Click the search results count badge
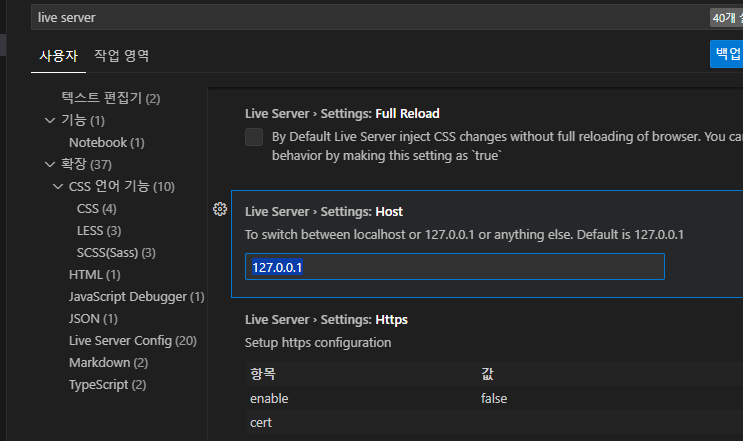This screenshot has height=441, width=743. 726,18
